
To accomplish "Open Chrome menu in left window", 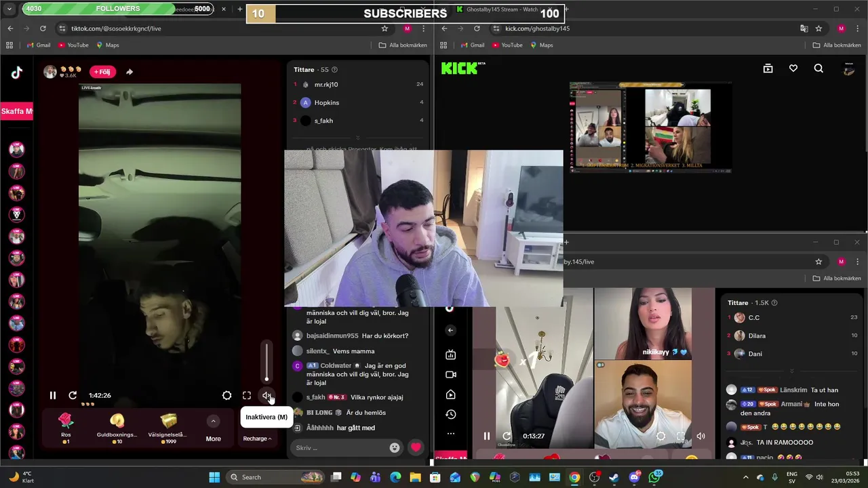I will pos(424,28).
